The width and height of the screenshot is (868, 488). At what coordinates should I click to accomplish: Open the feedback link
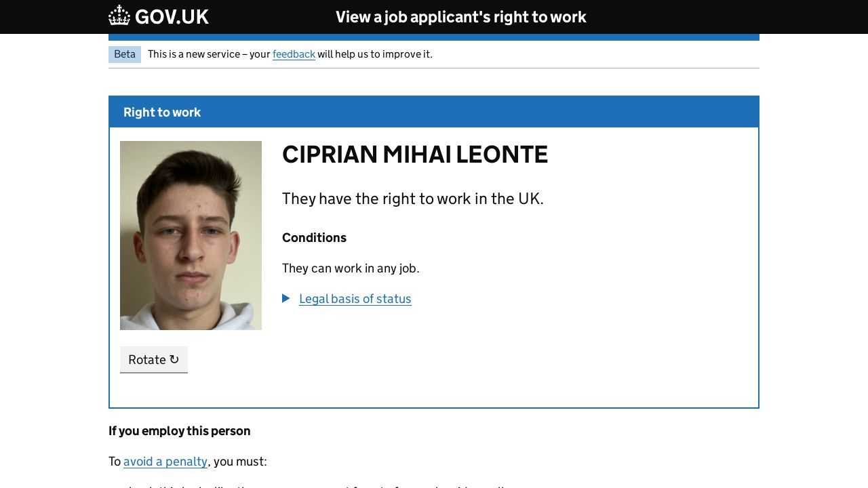(x=294, y=54)
